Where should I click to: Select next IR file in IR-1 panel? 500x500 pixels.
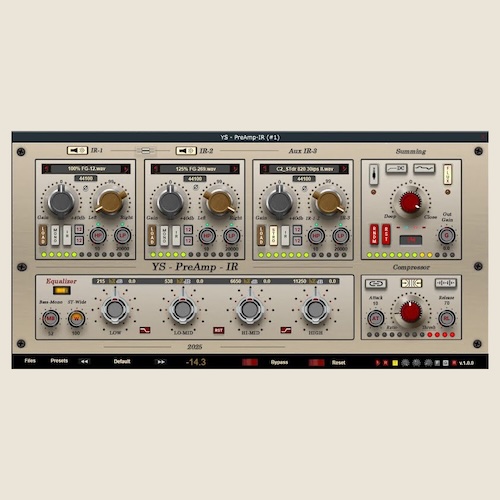pyautogui.click(x=126, y=169)
